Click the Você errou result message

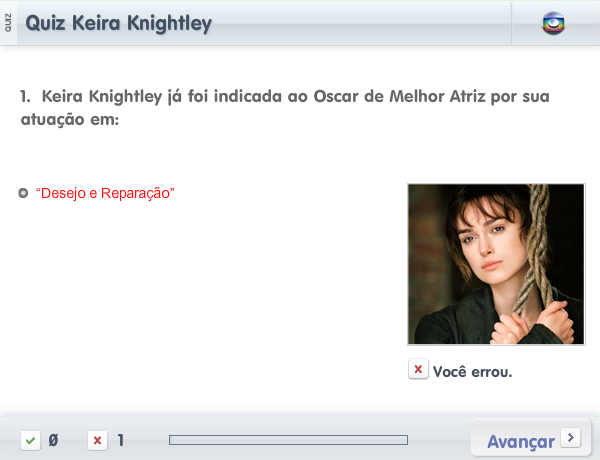(472, 372)
